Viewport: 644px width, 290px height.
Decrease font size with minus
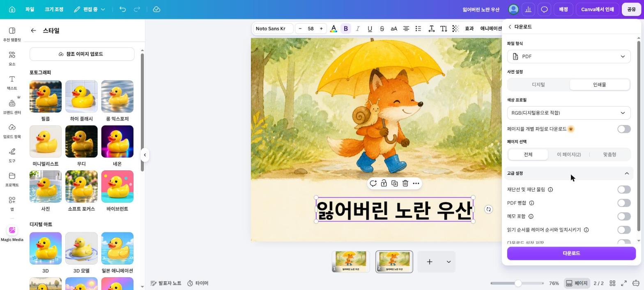point(300,28)
